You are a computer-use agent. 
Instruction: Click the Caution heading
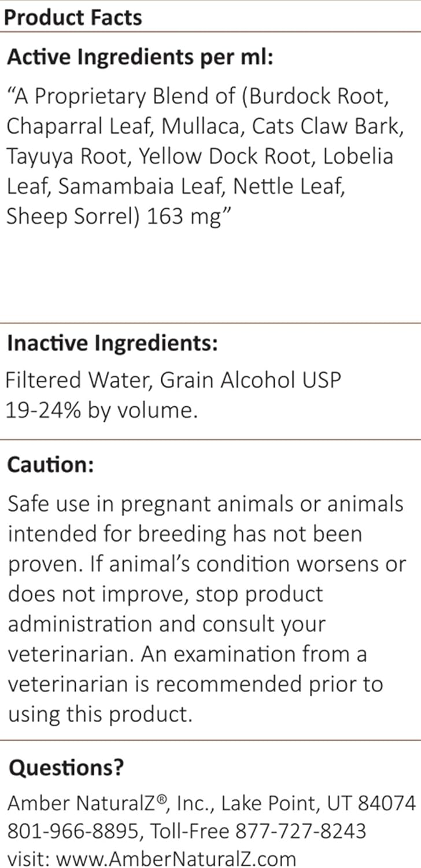50,465
